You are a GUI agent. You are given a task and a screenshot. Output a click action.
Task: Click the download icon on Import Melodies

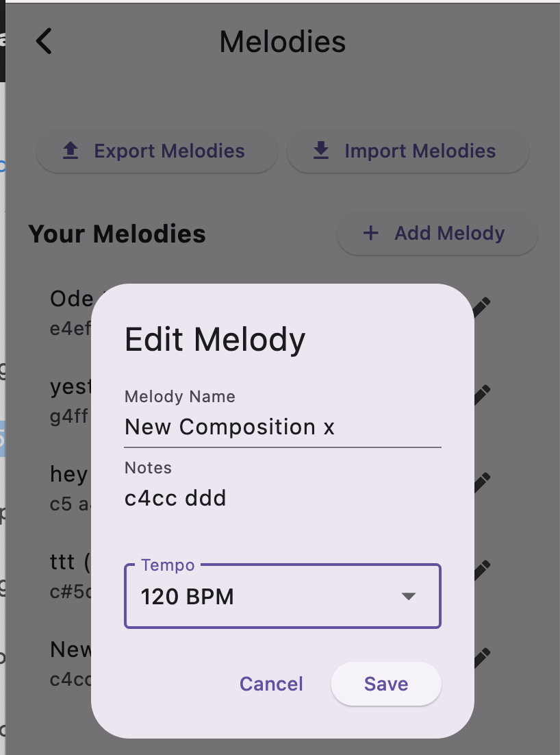(321, 151)
